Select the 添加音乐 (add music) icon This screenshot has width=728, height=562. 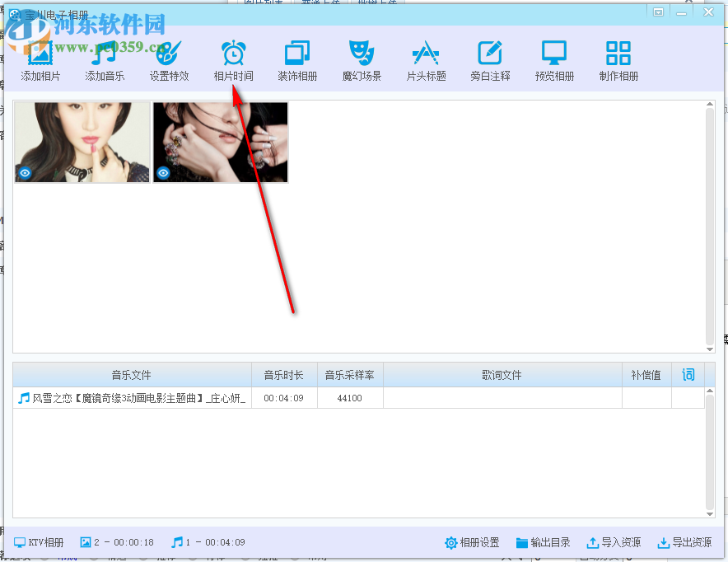point(105,53)
